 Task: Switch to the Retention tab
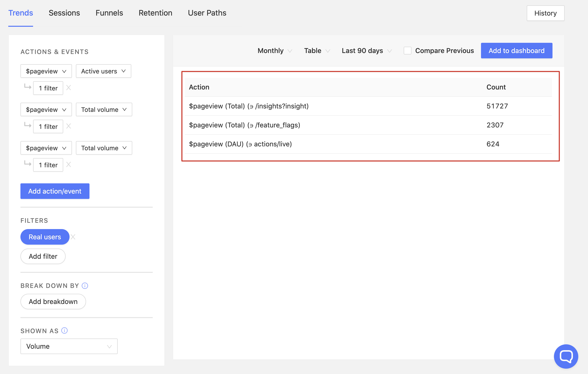pyautogui.click(x=155, y=13)
